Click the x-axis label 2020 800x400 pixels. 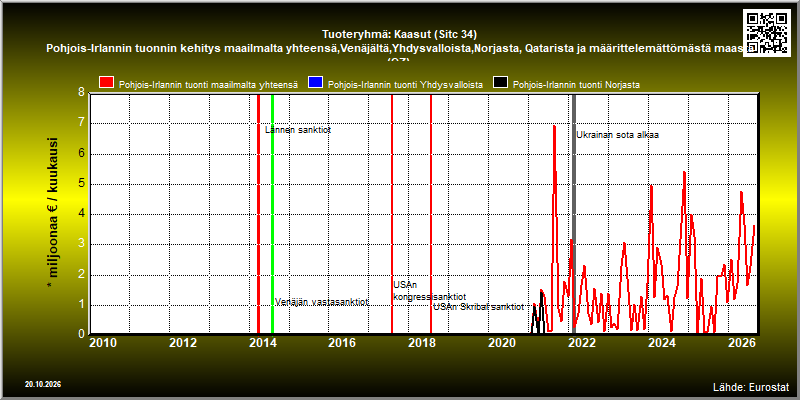tap(502, 343)
